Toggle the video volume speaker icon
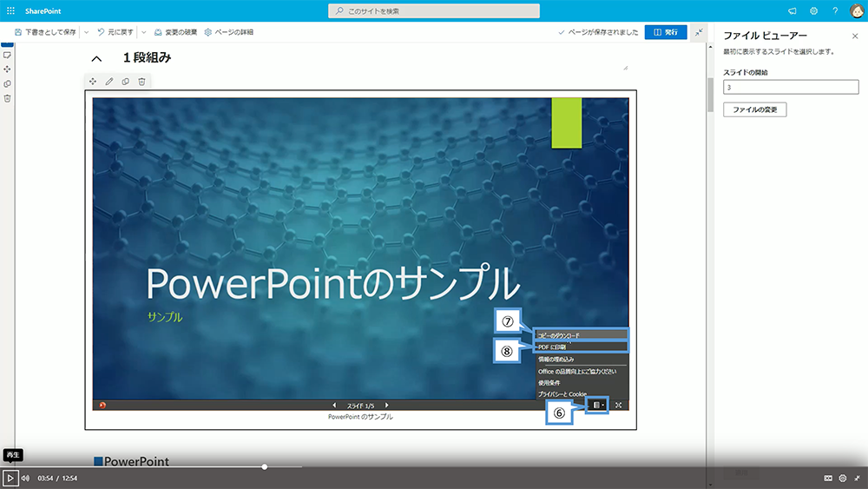 coord(25,478)
